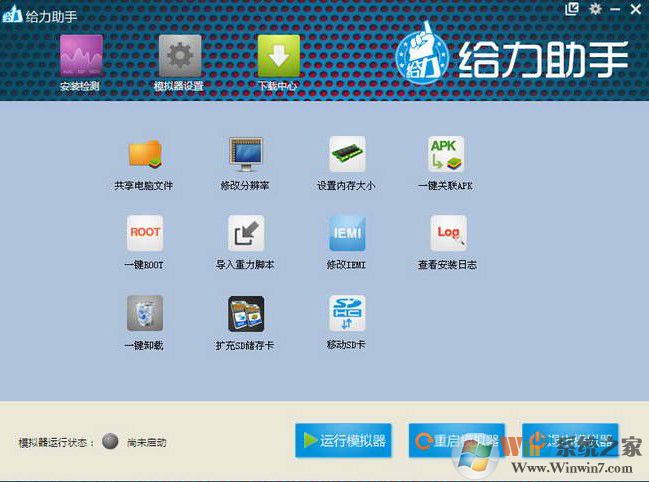Open the 查看安装日志 Log icon
Screen dimensions: 649x482
point(448,233)
